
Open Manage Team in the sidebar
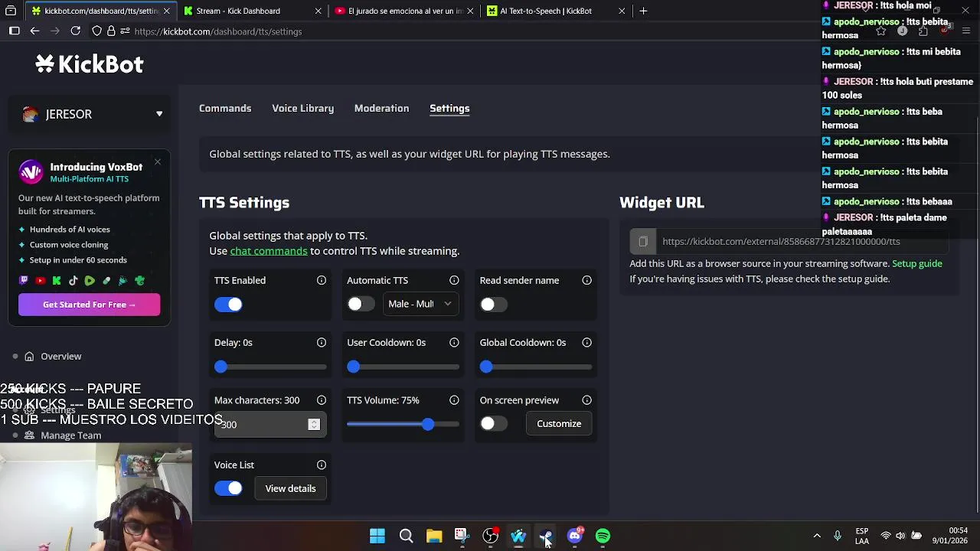coord(70,435)
